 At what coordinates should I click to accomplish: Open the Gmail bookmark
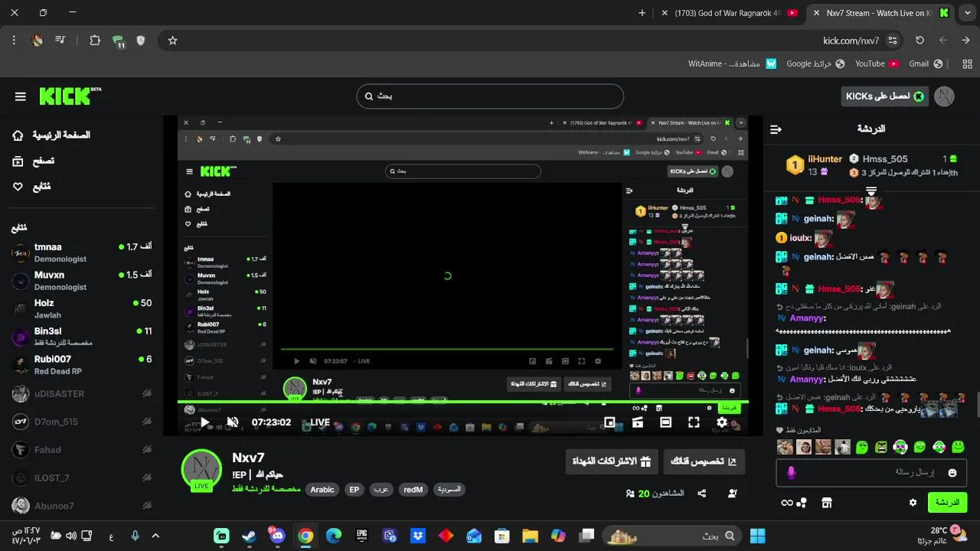point(925,64)
